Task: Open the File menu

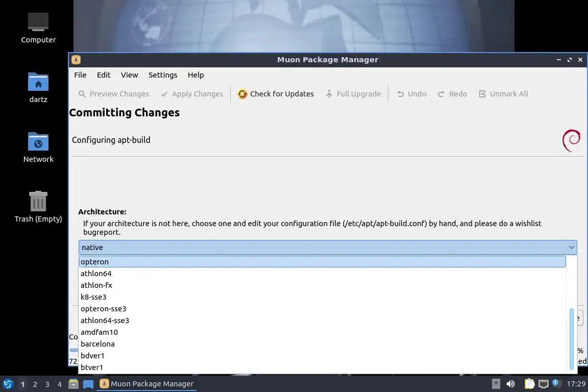Action: tap(80, 75)
